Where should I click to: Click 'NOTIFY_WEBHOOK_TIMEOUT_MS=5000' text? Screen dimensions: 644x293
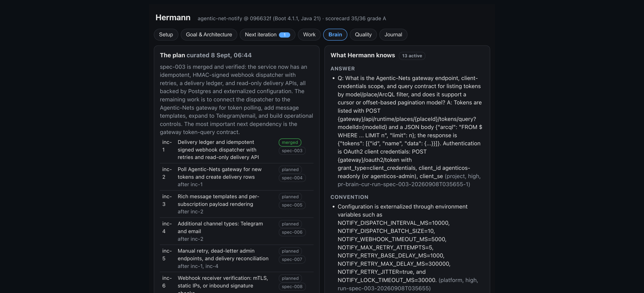click(x=392, y=239)
